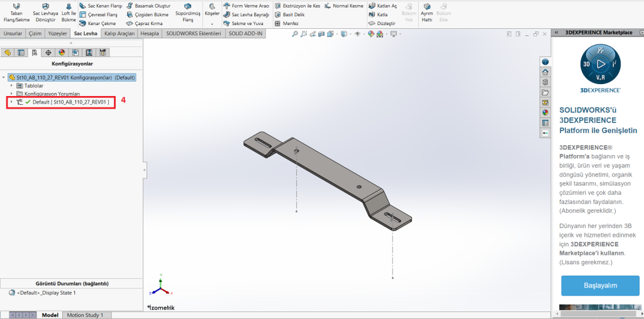The width and height of the screenshot is (644, 319).
Task: Expand the Tablolar tree node
Action: point(11,85)
